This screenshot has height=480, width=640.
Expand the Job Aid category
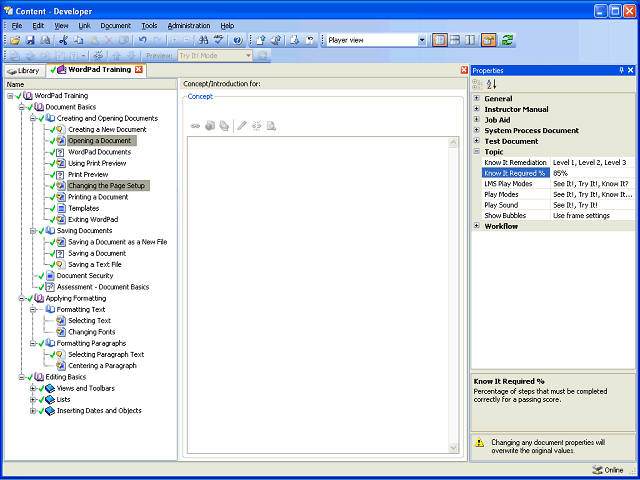click(476, 120)
